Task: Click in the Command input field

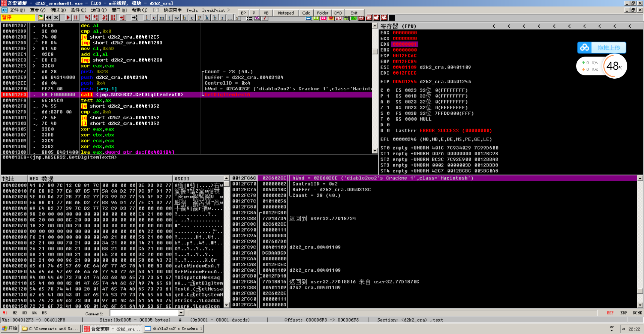Action: click(x=144, y=313)
